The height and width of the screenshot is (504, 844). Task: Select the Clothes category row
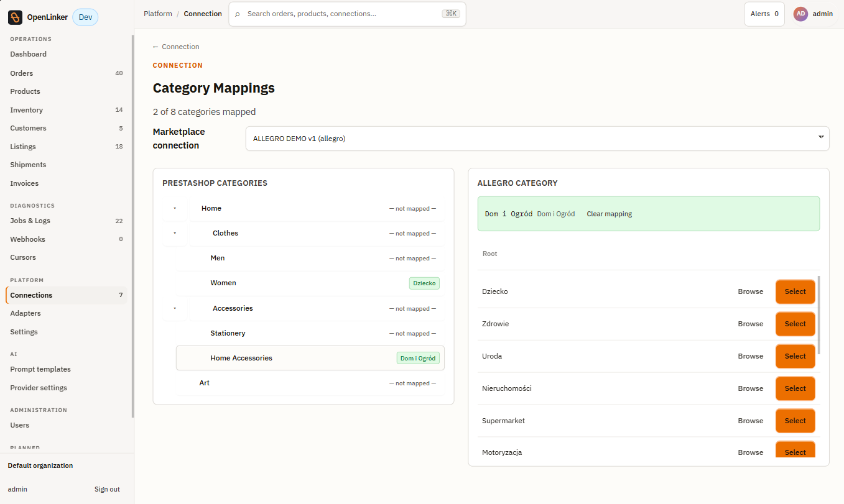pos(317,233)
